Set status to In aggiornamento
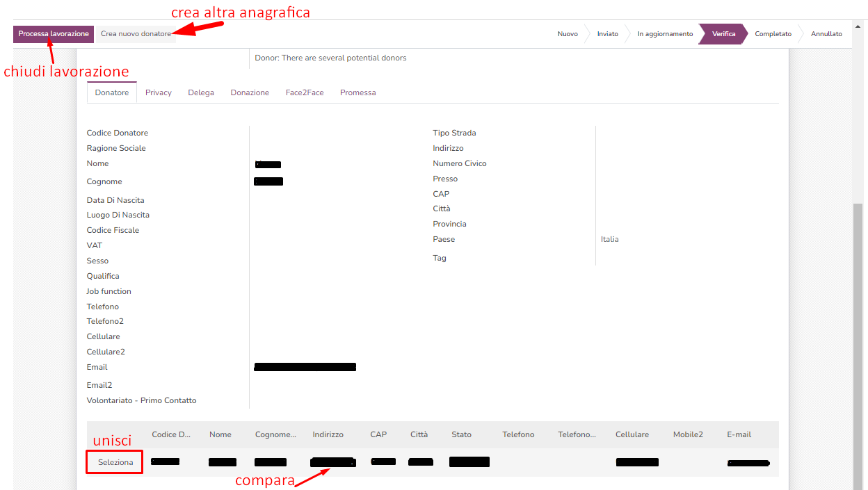Screen dimensions: 868x490 [665, 34]
